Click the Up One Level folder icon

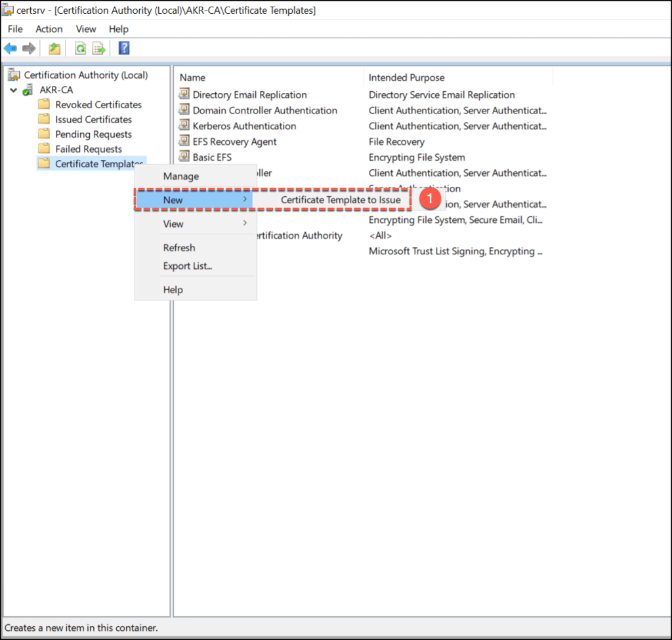54,49
